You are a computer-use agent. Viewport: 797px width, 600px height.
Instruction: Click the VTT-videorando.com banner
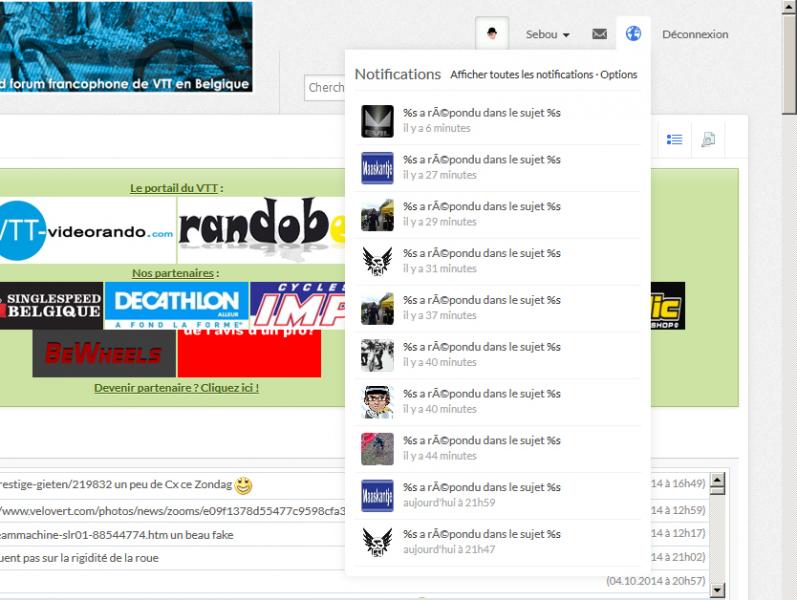[x=87, y=231]
